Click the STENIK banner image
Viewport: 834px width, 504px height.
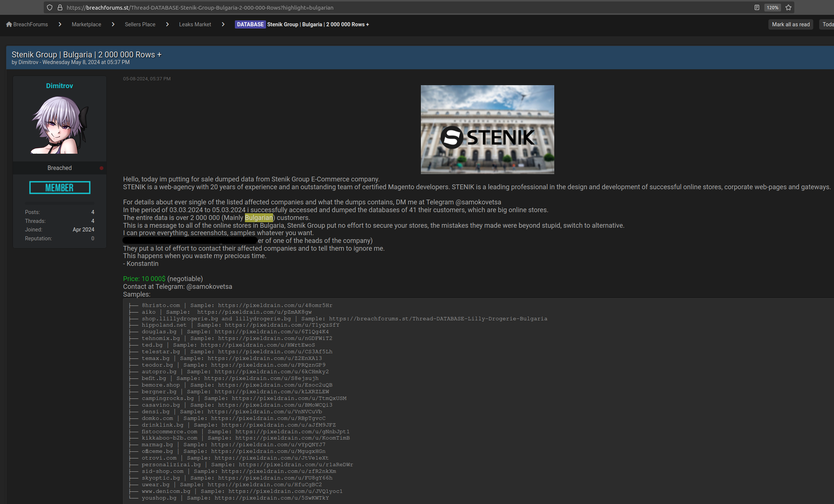(488, 130)
